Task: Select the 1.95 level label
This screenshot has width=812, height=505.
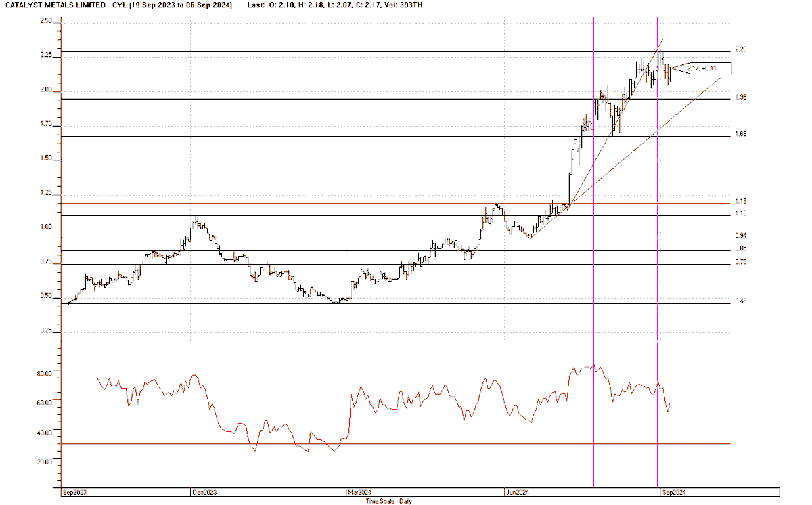Action: pos(741,97)
